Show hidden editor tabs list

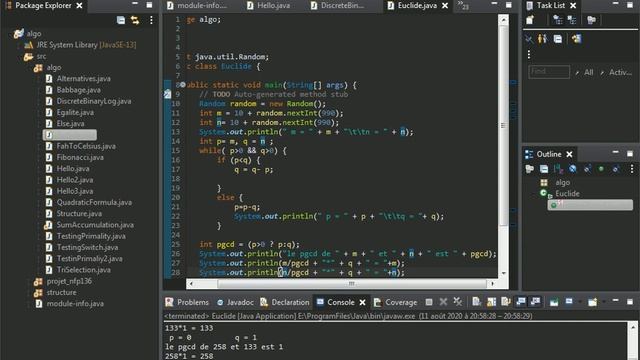[463, 5]
